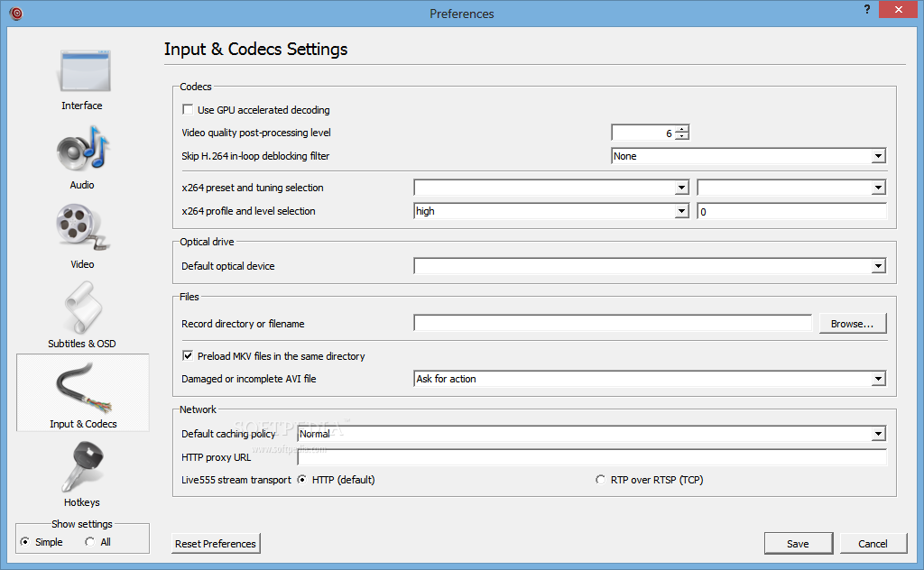Click the Input & Codecs cable icon
The image size is (924, 570).
click(82, 389)
